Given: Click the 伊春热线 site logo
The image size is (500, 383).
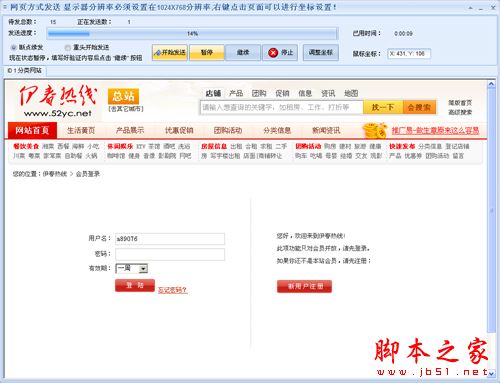Looking at the screenshot, I should click(57, 101).
